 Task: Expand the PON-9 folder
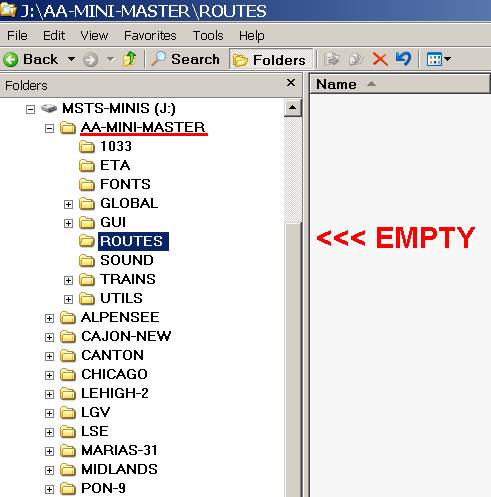click(49, 489)
